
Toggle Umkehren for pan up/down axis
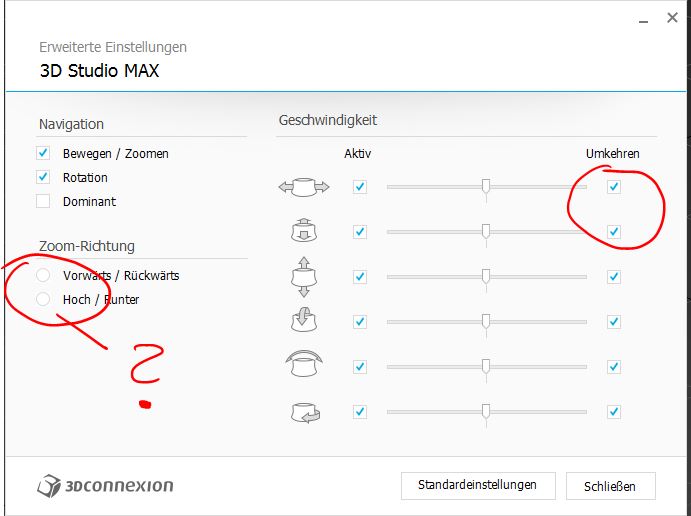(x=613, y=277)
